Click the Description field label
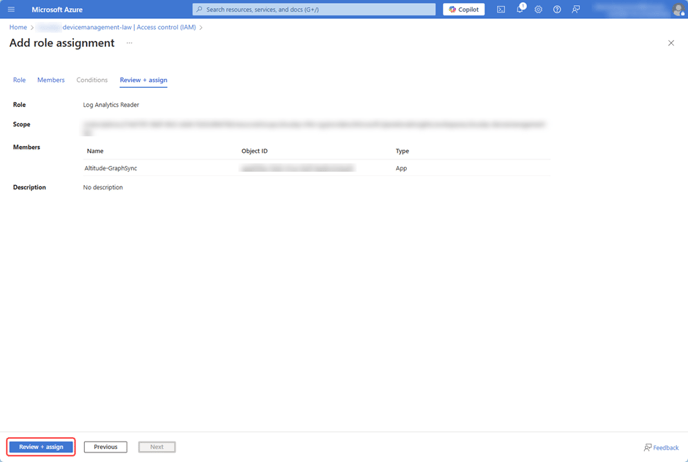The width and height of the screenshot is (688, 462). [29, 187]
